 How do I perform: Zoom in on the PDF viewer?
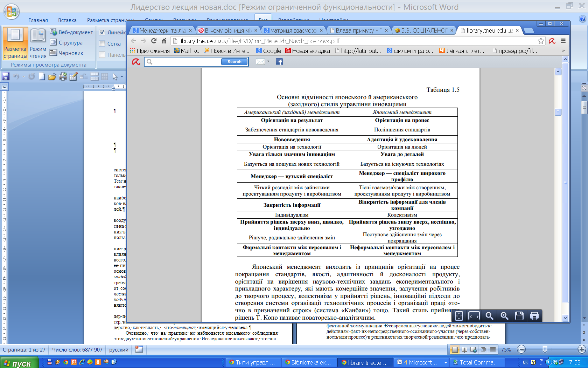click(x=504, y=316)
